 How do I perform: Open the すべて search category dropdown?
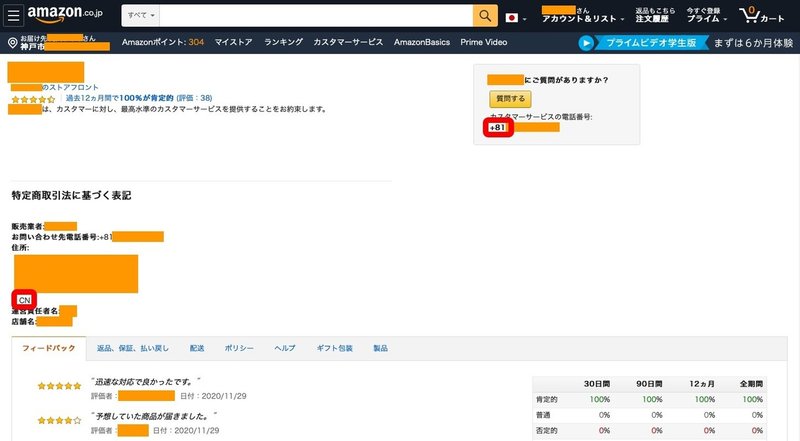point(141,16)
